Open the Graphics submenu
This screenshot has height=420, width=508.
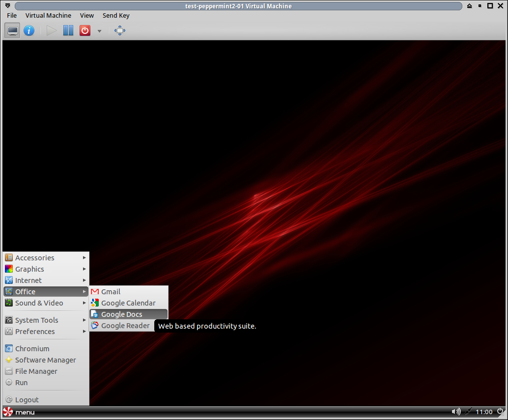click(x=46, y=269)
